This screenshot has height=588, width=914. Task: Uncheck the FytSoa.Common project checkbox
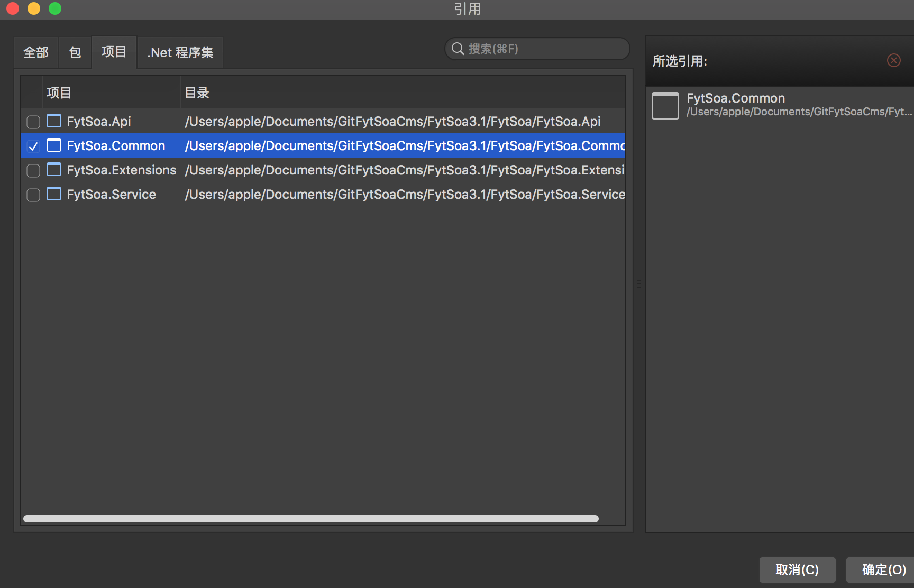click(33, 146)
